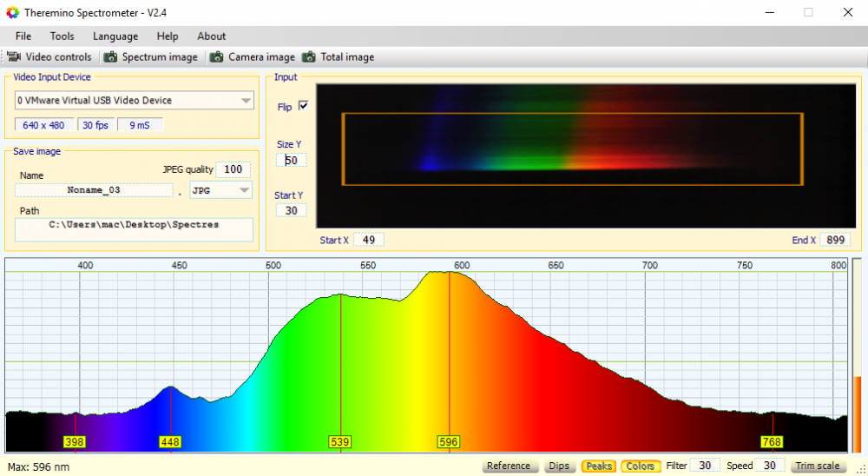Image resolution: width=868 pixels, height=476 pixels.
Task: Click the save Path field
Action: [134, 229]
